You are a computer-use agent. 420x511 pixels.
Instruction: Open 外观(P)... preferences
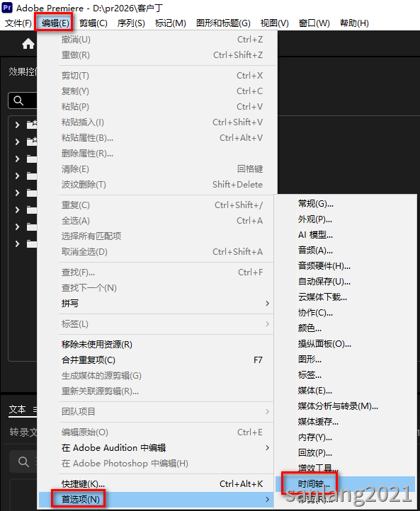pyautogui.click(x=346, y=219)
